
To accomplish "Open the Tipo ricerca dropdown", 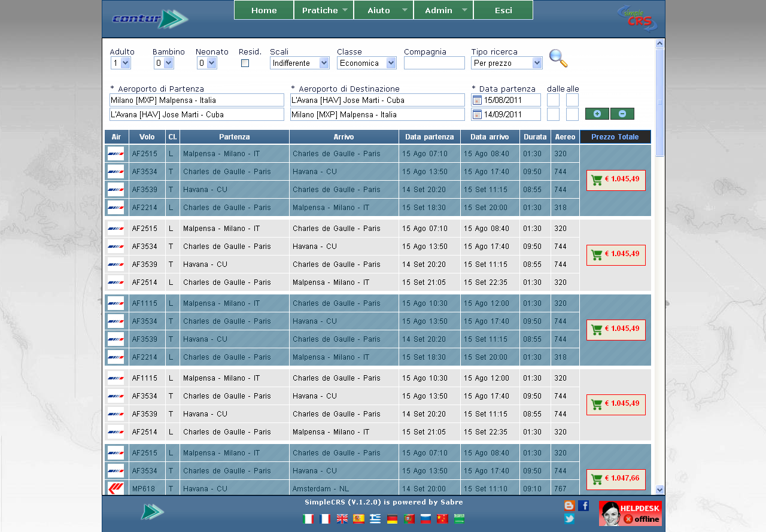I will point(507,63).
